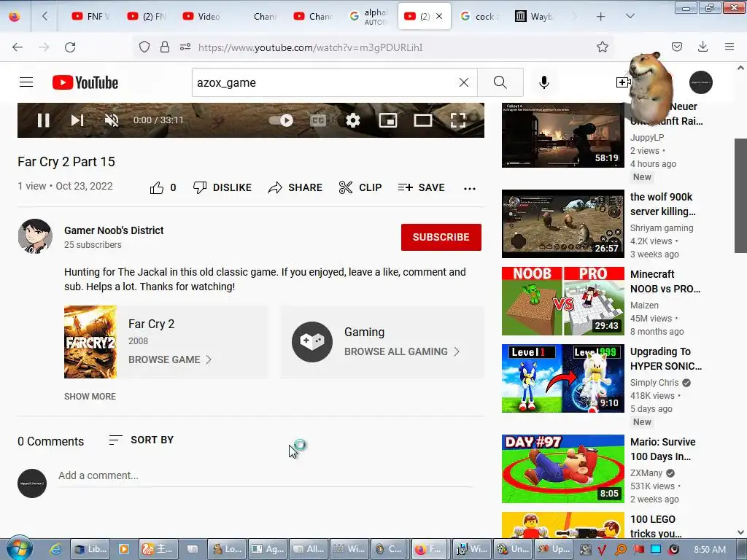Open YouTube hamburger guide menu
747x560 pixels.
coord(26,82)
